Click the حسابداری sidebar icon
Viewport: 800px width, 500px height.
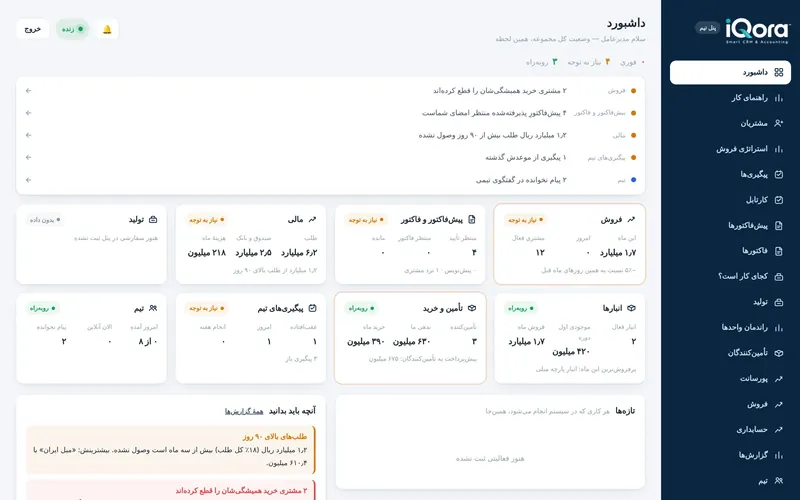point(779,430)
